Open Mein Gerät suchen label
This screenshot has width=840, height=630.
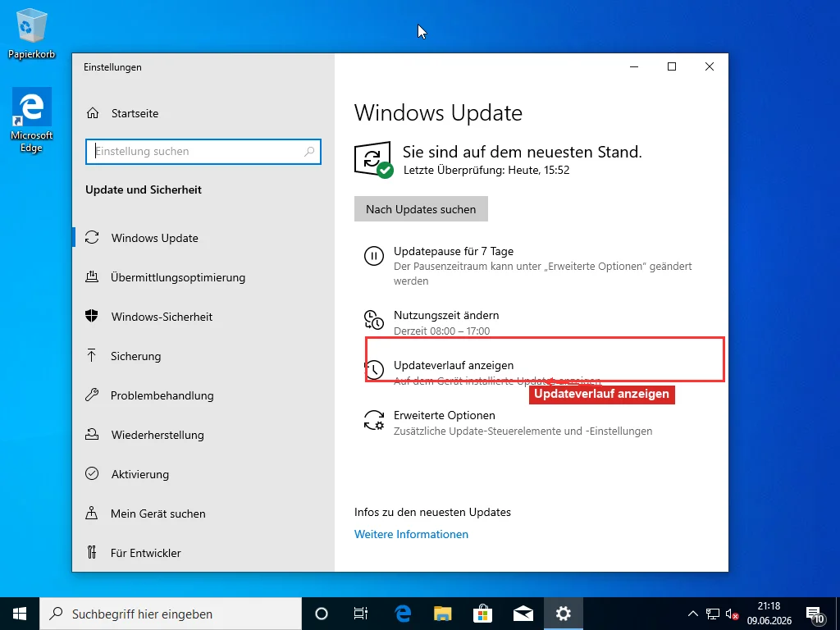pyautogui.click(x=158, y=514)
